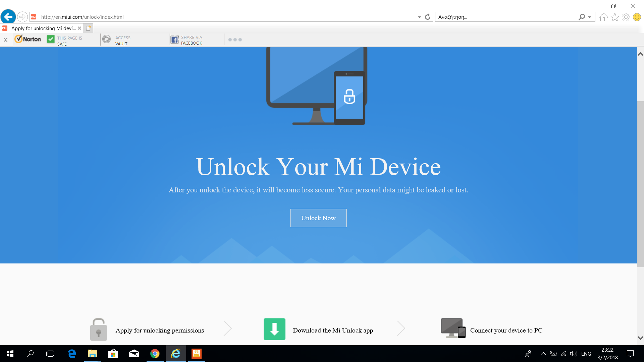This screenshot has height=362, width=644.
Task: Open the Tools gear icon
Action: point(626,17)
